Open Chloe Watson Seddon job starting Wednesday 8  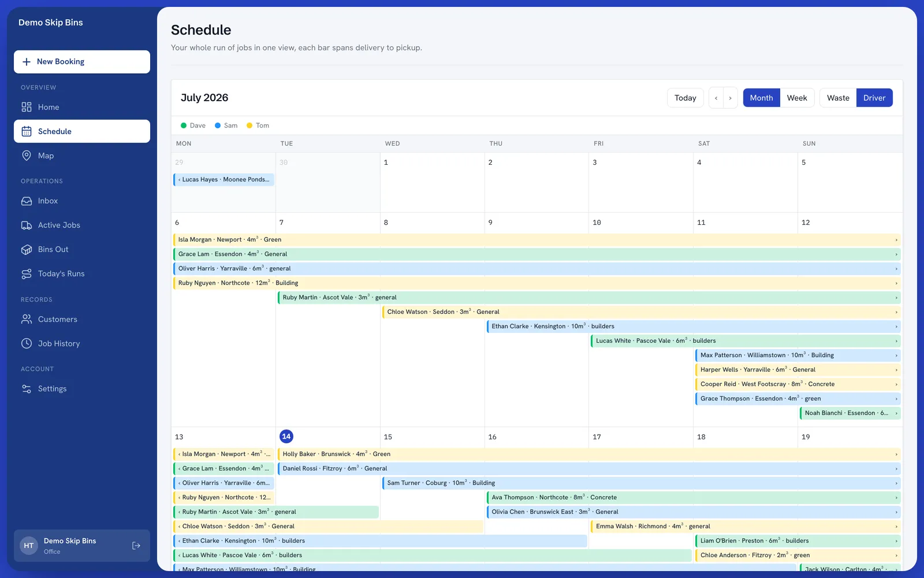point(642,312)
